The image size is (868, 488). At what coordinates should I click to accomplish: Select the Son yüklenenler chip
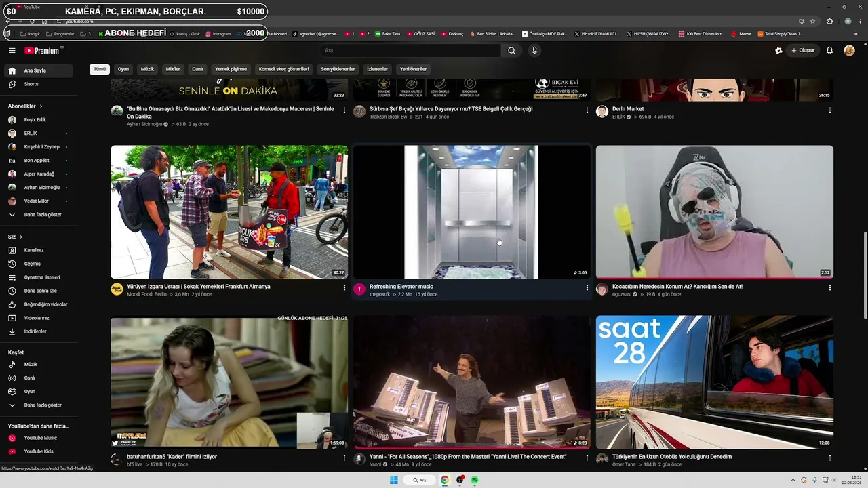point(338,69)
